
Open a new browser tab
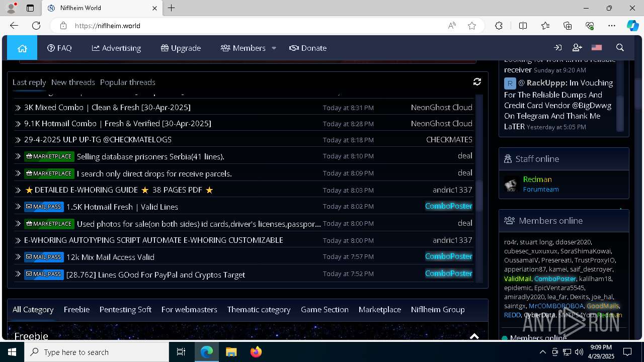(172, 8)
